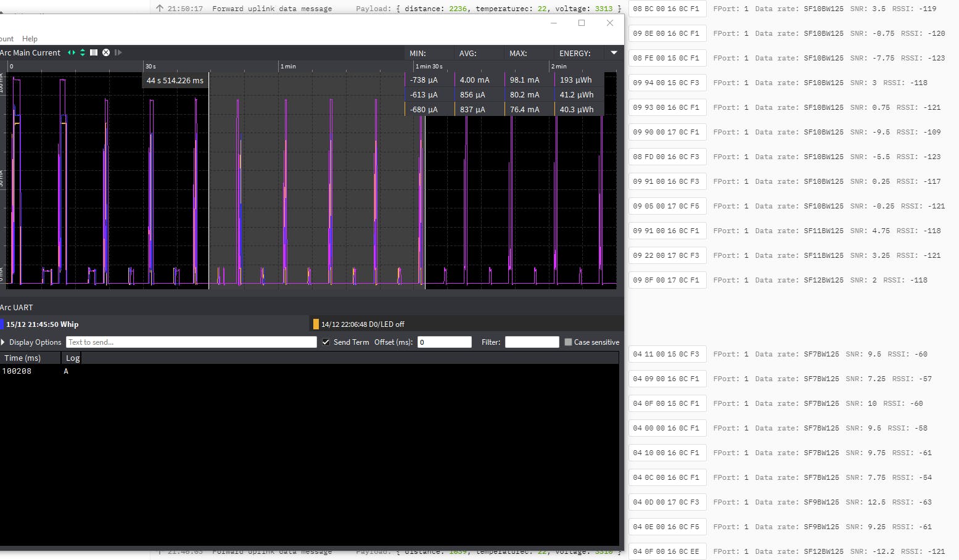Viewport: 959px width, 560px height.
Task: Click payload 09 8F 00 17 0C F1 in console
Action: 666,280
